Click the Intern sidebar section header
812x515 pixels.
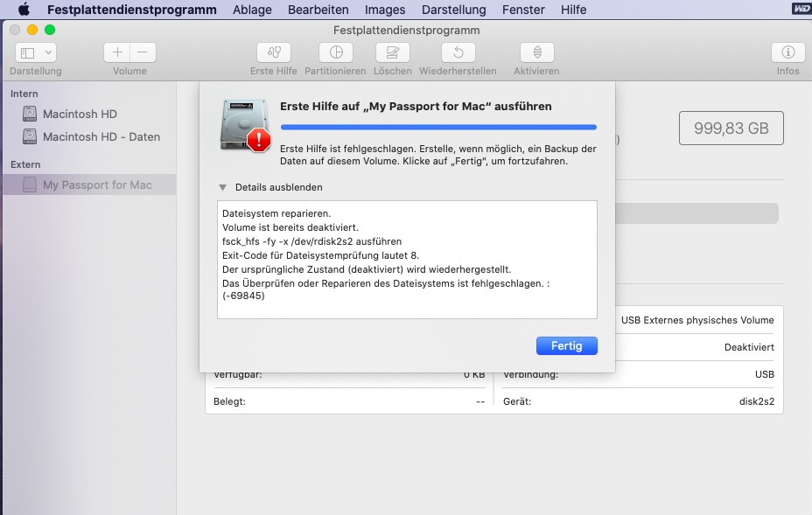click(x=24, y=94)
